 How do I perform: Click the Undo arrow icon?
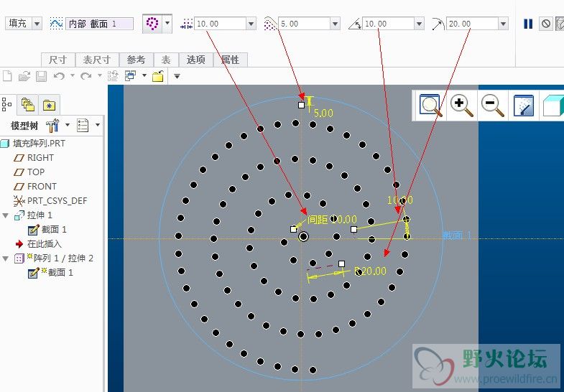click(59, 76)
